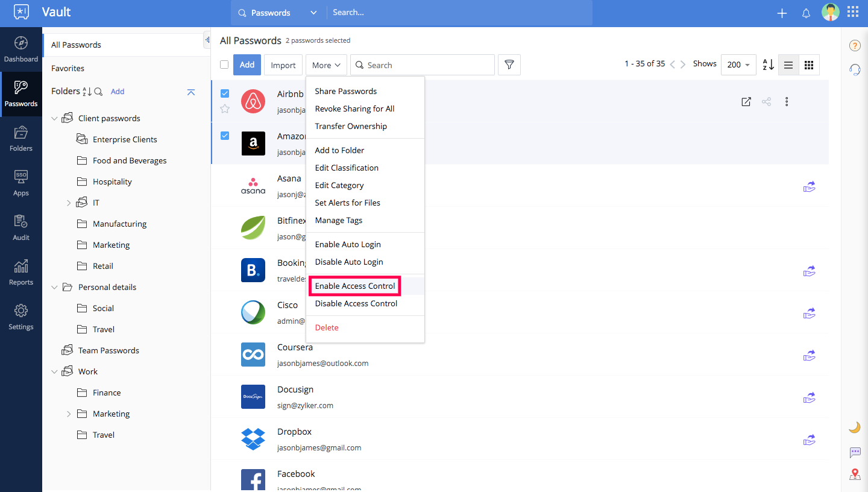Click the shared icon on Asana row
This screenshot has height=492, width=868.
tap(809, 187)
